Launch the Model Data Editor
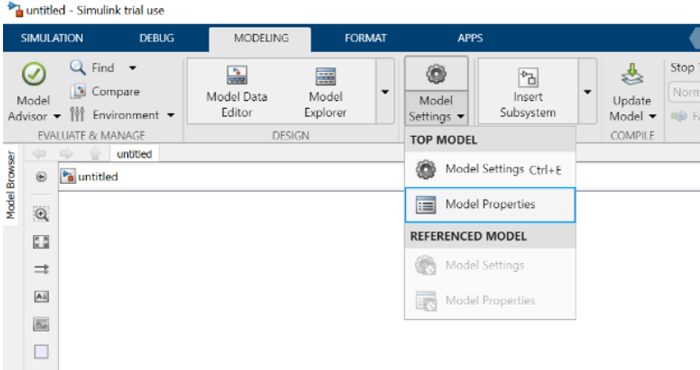700x370 pixels. 237,91
